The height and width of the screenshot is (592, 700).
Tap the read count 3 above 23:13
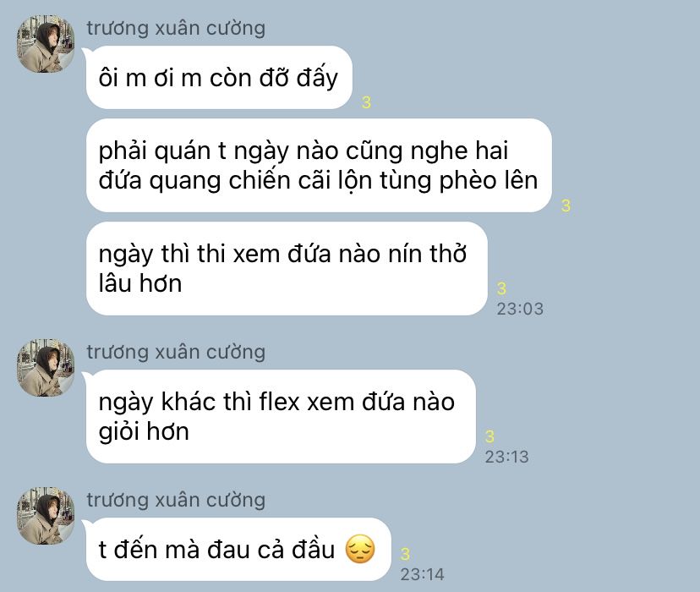tap(489, 436)
